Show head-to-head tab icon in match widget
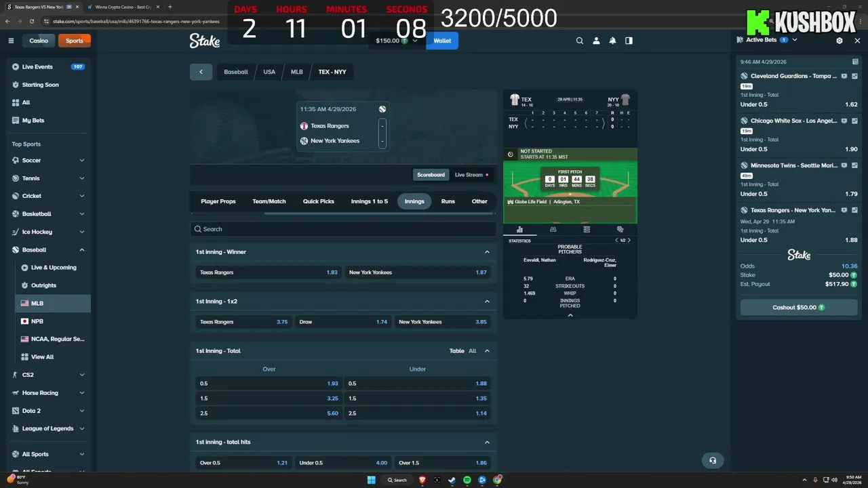868x488 pixels. [x=620, y=230]
